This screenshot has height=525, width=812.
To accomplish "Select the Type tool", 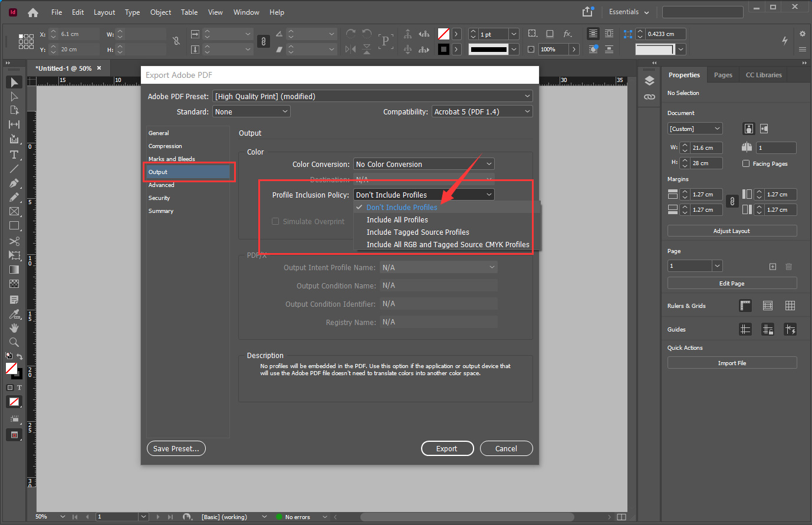I will tap(14, 155).
